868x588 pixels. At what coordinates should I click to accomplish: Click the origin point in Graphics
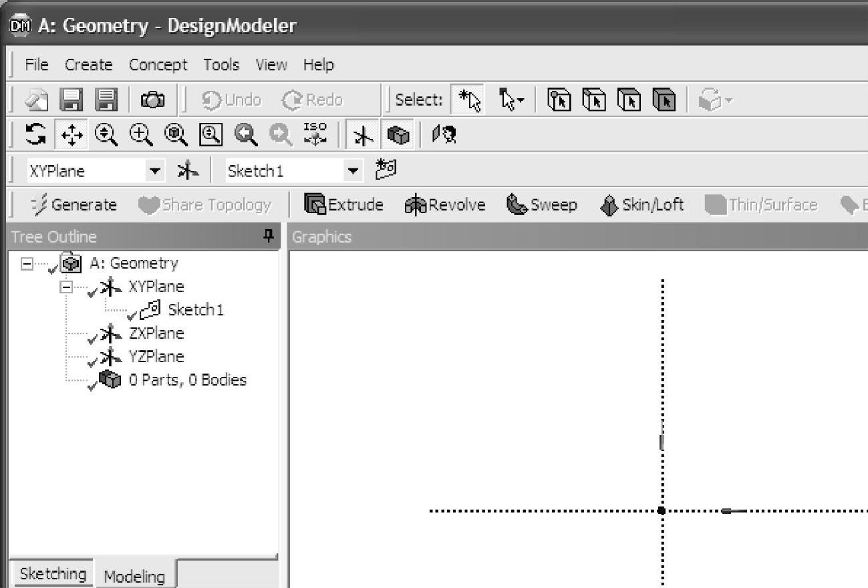[662, 510]
